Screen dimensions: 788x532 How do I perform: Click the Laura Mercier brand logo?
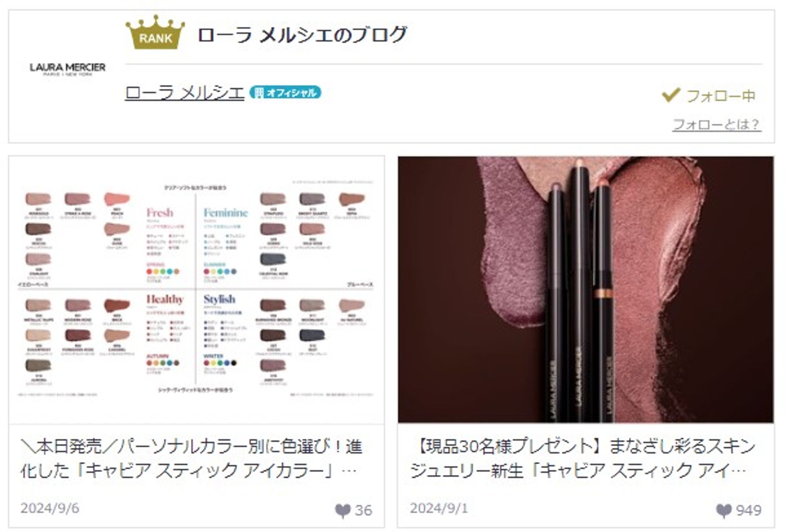point(67,69)
